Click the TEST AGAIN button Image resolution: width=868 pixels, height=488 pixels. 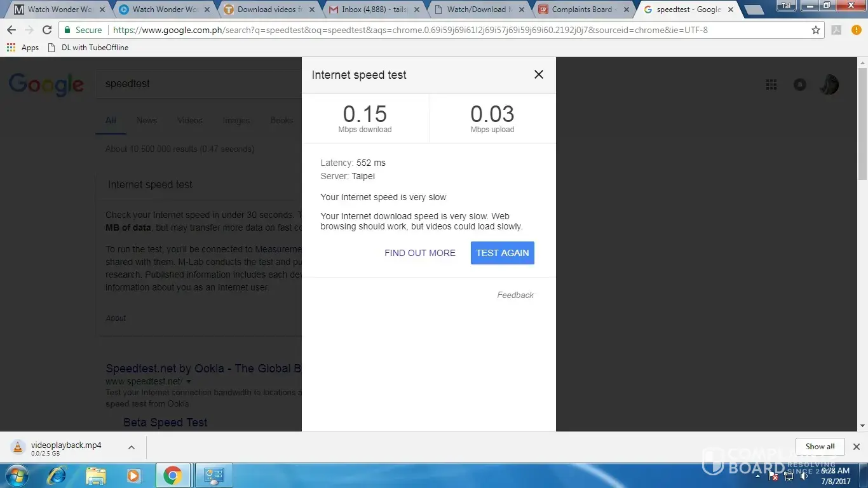point(502,253)
